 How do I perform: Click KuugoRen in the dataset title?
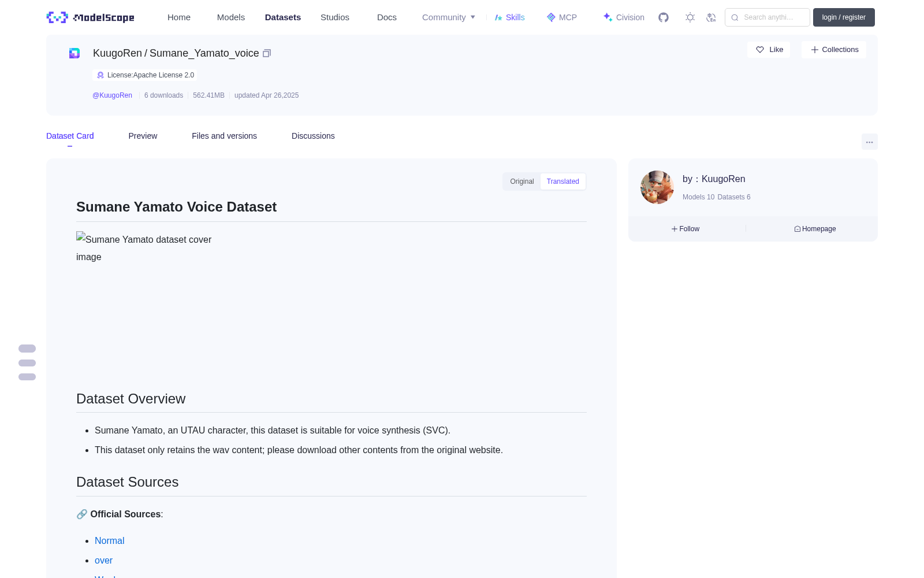pyautogui.click(x=117, y=53)
